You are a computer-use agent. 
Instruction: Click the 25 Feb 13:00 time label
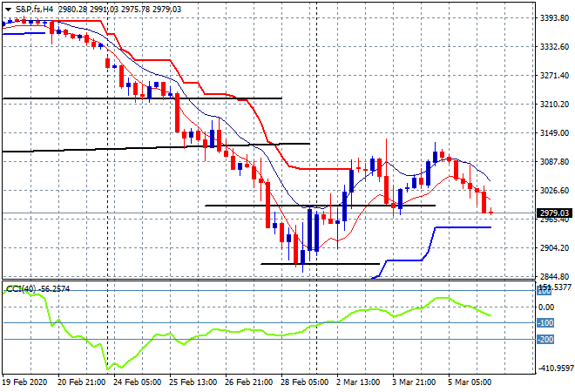tap(193, 382)
